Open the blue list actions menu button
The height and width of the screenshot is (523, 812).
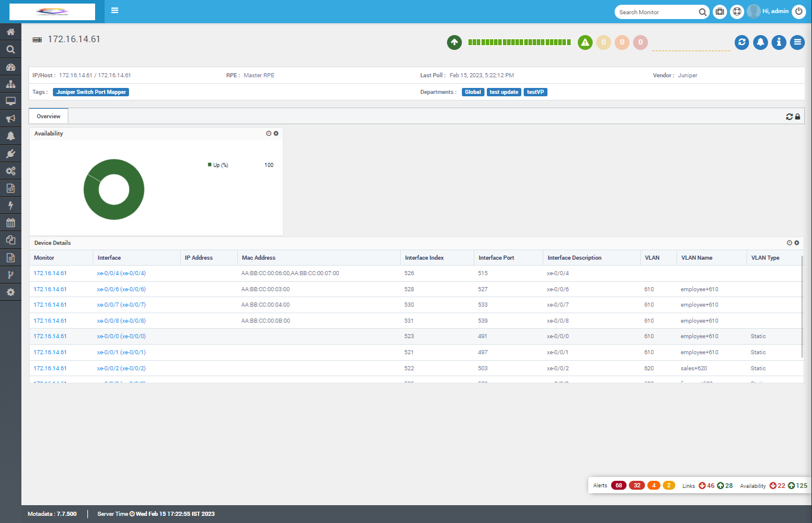click(798, 42)
